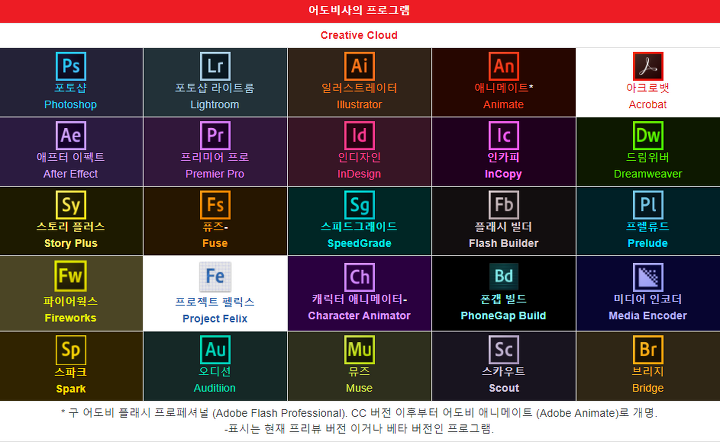Click the Korean label 미디어 인코더

tap(648, 299)
